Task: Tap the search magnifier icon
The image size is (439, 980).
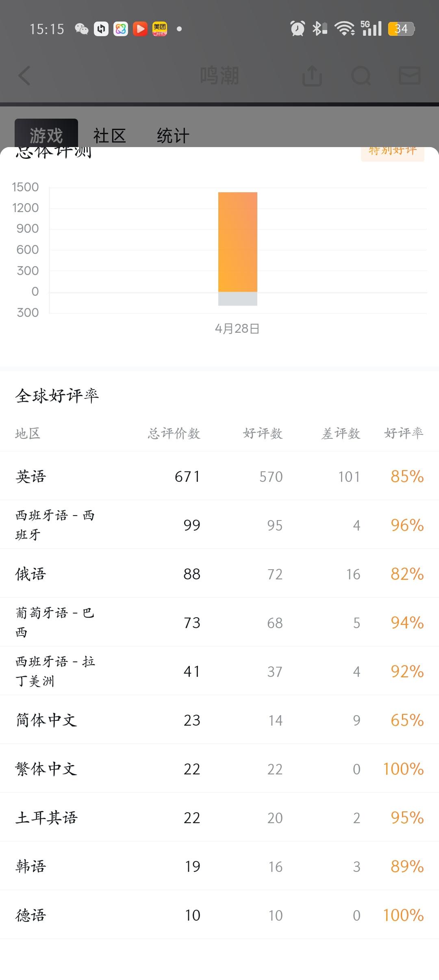Action: [361, 76]
